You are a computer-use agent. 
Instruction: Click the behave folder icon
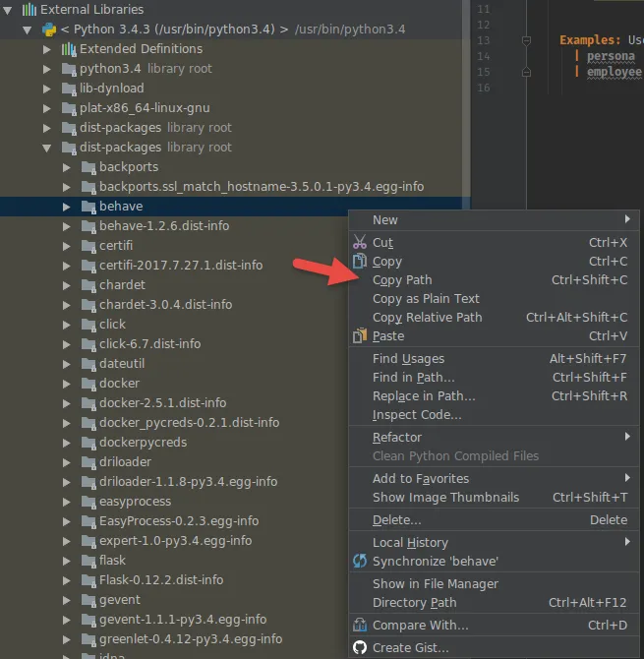coord(88,207)
